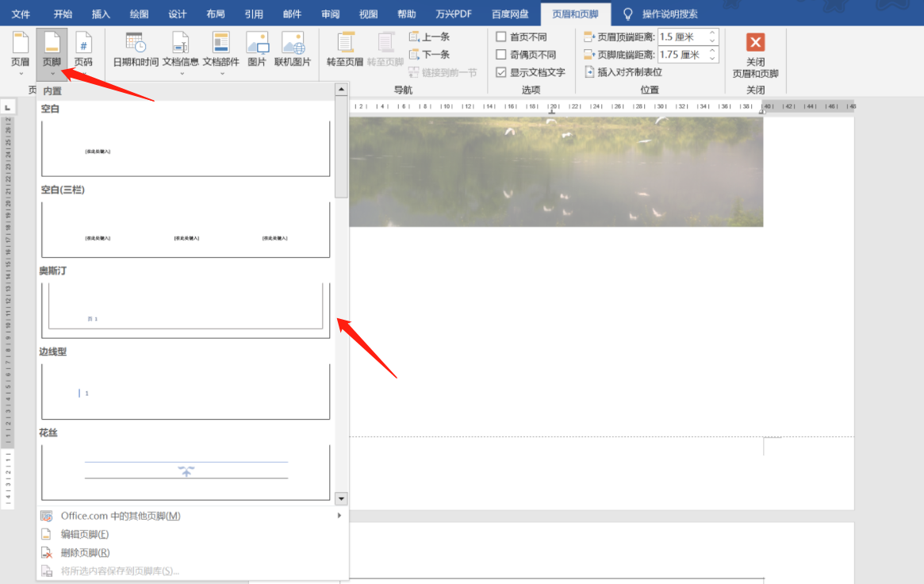Image resolution: width=924 pixels, height=584 pixels.
Task: Open 文档信息 document info menu
Action: [x=180, y=53]
